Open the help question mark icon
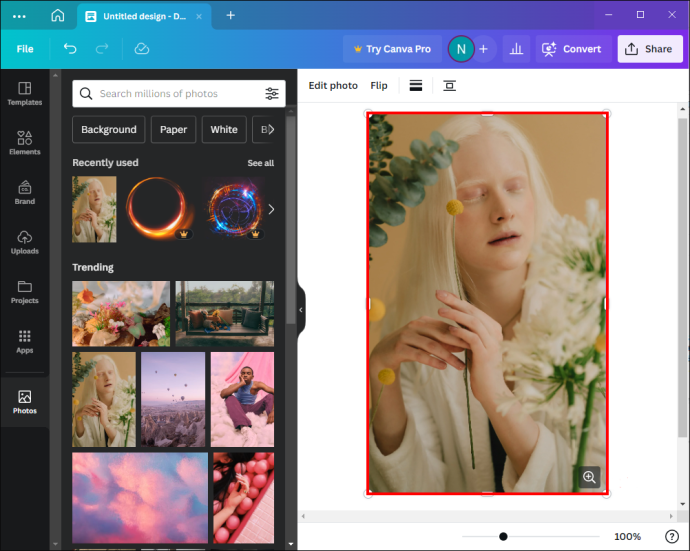Image resolution: width=690 pixels, height=551 pixels. (672, 536)
